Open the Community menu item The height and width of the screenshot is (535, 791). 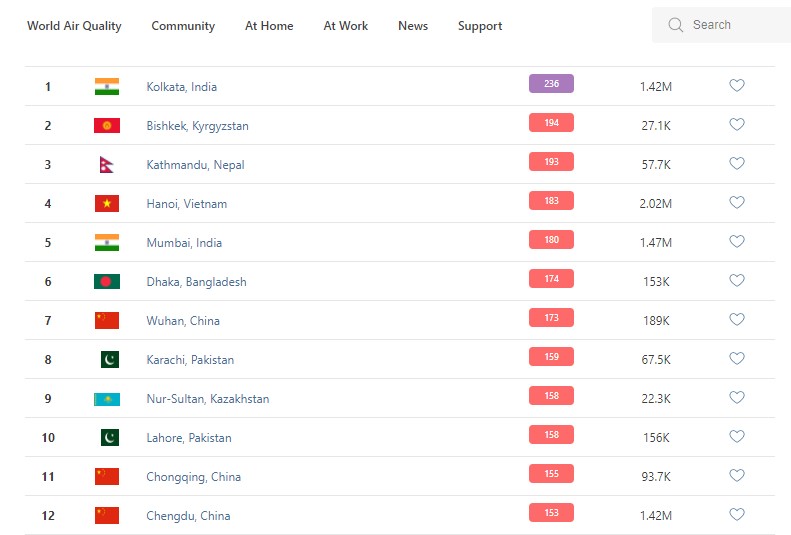(x=183, y=26)
